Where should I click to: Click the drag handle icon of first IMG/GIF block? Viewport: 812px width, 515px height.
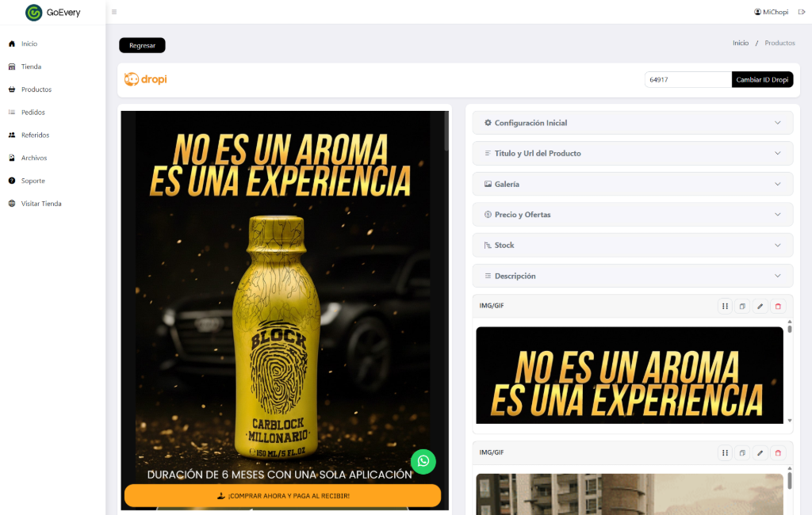[725, 307]
